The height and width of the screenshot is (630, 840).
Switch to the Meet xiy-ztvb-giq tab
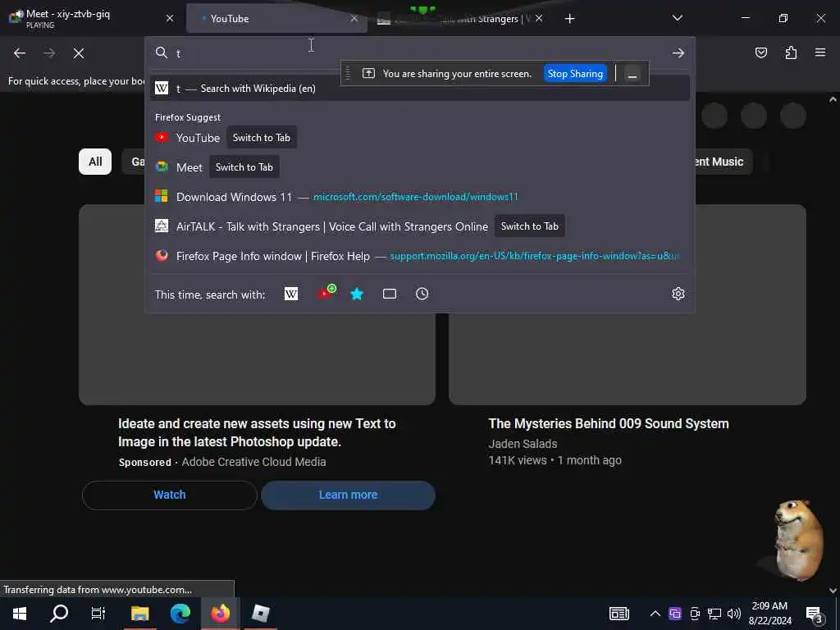[x=92, y=18]
